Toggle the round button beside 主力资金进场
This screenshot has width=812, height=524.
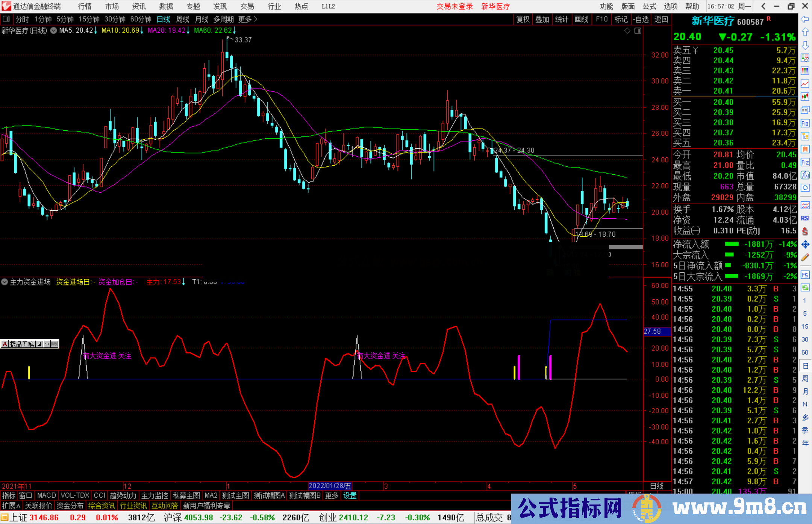[x=5, y=282]
